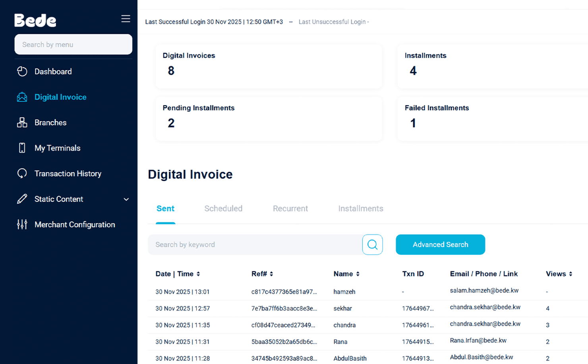588x364 pixels.
Task: Open Transaction History using its clock icon
Action: [x=22, y=174]
